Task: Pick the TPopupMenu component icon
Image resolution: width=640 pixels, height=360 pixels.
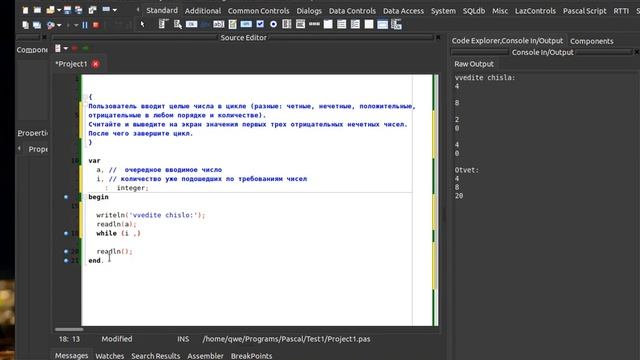Action: [178, 24]
